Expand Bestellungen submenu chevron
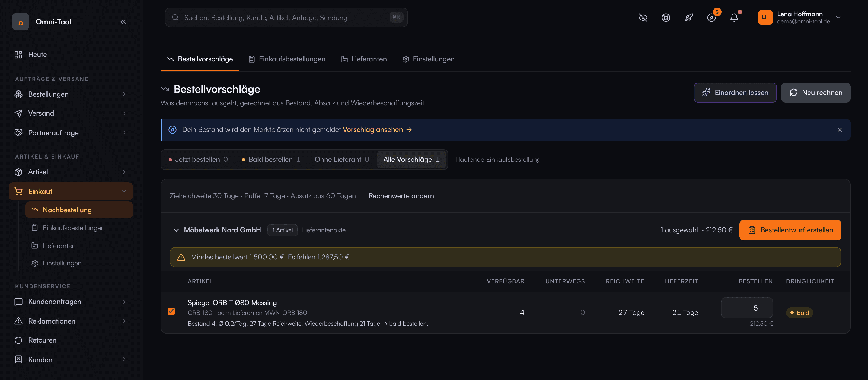Viewport: 868px width, 380px height. pyautogui.click(x=124, y=94)
